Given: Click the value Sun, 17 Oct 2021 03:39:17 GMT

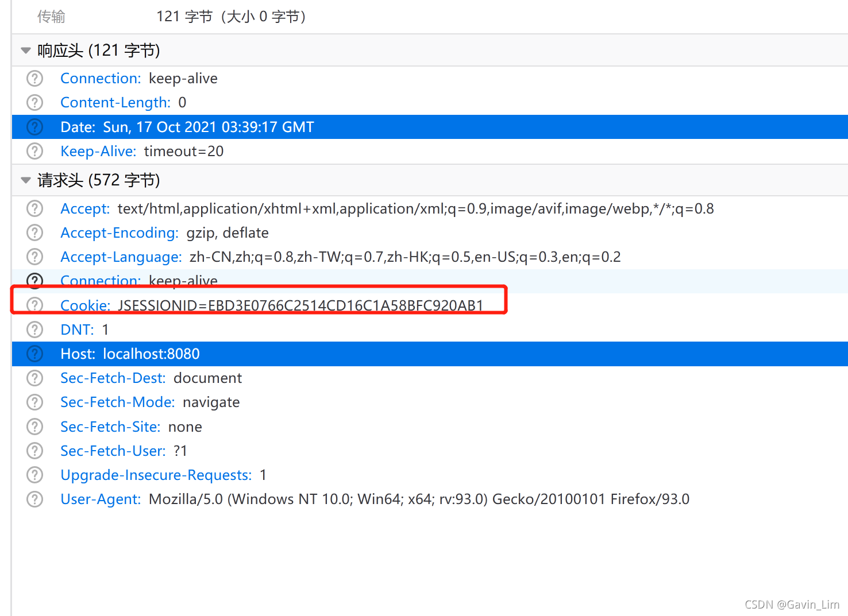Looking at the screenshot, I should click(x=209, y=127).
